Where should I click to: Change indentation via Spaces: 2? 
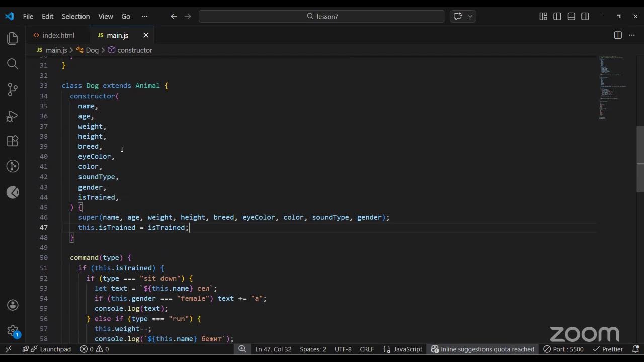[x=313, y=349]
